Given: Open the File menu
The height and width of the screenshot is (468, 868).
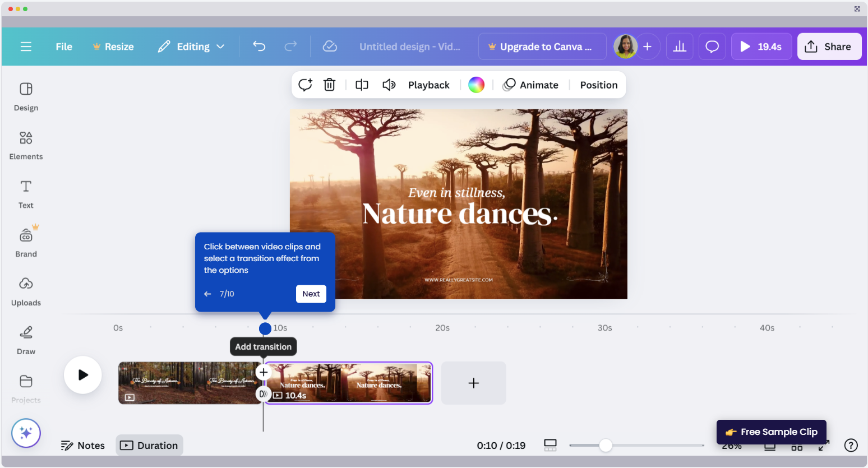Looking at the screenshot, I should pos(63,47).
